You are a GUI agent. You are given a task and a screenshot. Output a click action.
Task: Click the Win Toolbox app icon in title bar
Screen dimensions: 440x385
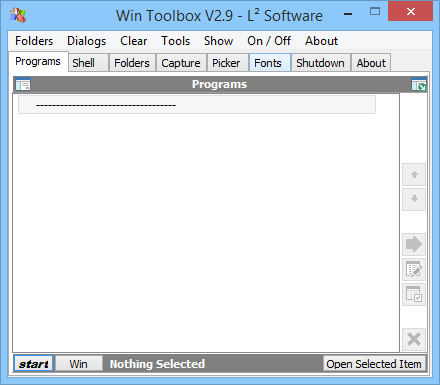(18, 15)
